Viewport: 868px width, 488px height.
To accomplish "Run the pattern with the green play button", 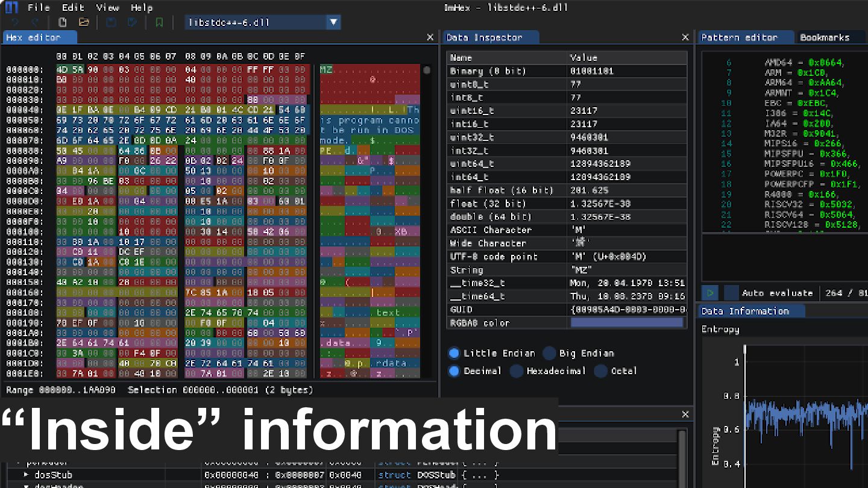I will click(711, 293).
